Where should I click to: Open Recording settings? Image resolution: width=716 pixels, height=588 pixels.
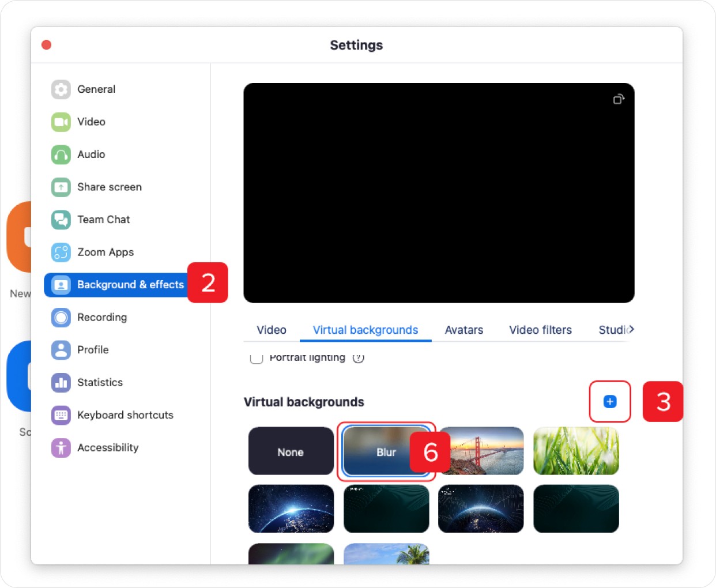89,317
